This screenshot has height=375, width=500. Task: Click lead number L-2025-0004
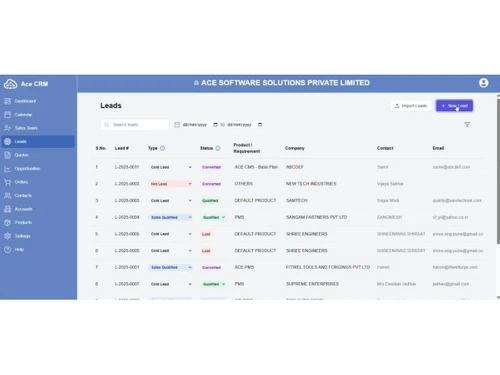(127, 217)
